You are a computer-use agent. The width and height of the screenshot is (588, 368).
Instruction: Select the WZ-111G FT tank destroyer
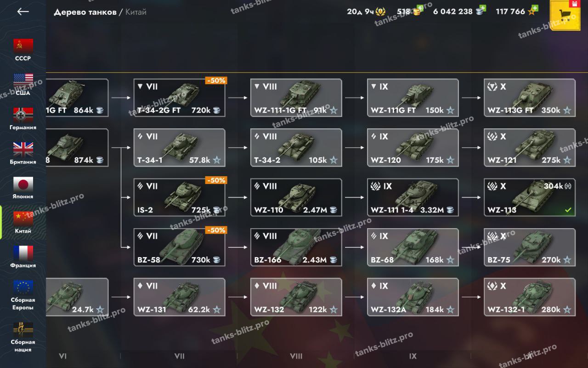point(413,98)
